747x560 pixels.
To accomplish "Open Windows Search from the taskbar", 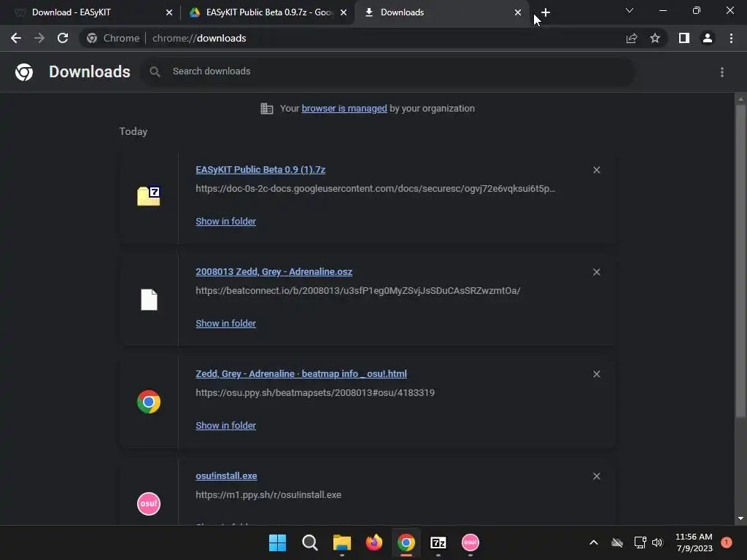I will tap(309, 542).
